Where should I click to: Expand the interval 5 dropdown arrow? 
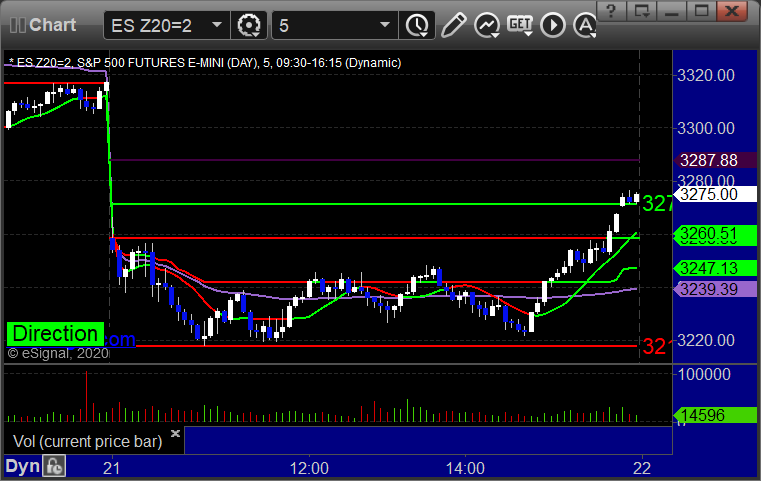[x=385, y=25]
